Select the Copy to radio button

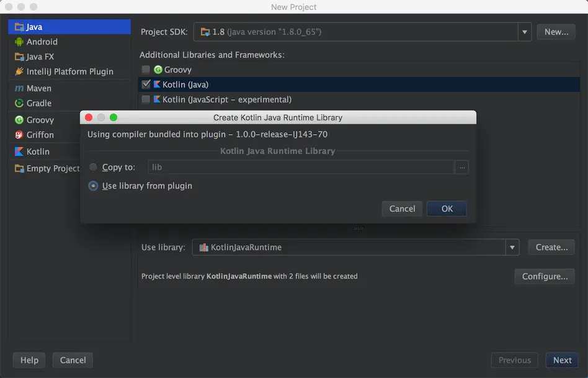pos(93,167)
